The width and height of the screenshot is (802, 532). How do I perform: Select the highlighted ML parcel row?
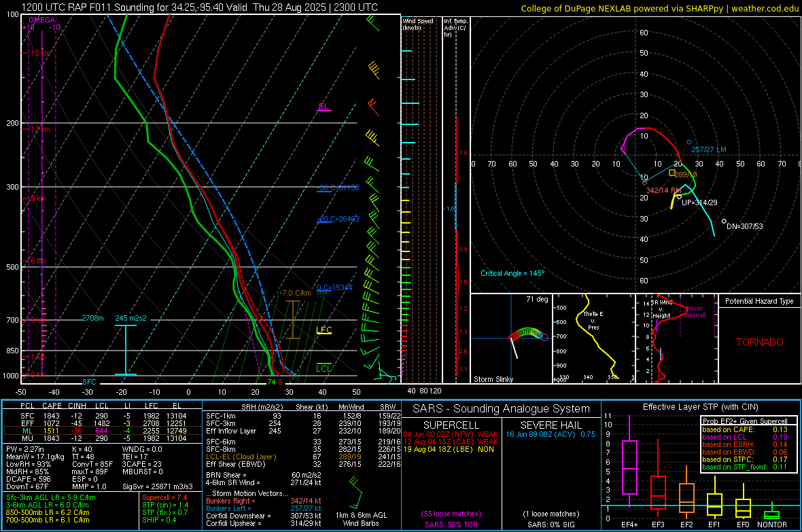click(103, 431)
